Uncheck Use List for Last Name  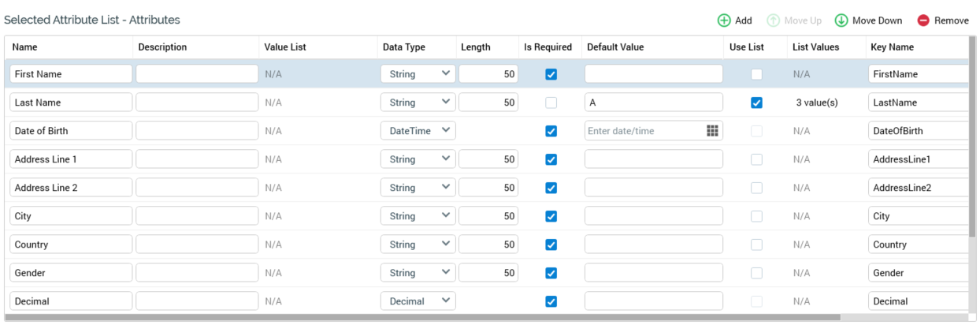(x=756, y=103)
